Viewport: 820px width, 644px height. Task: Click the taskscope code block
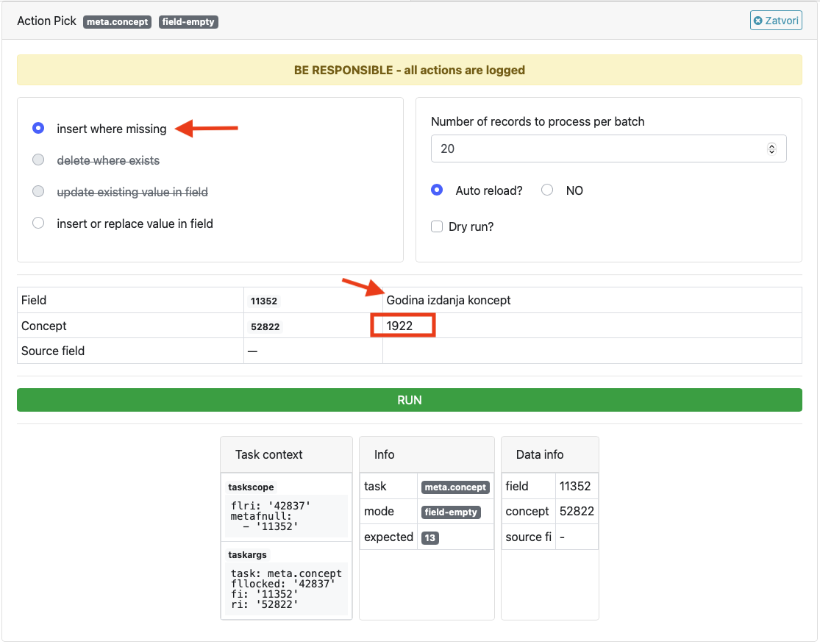(287, 516)
